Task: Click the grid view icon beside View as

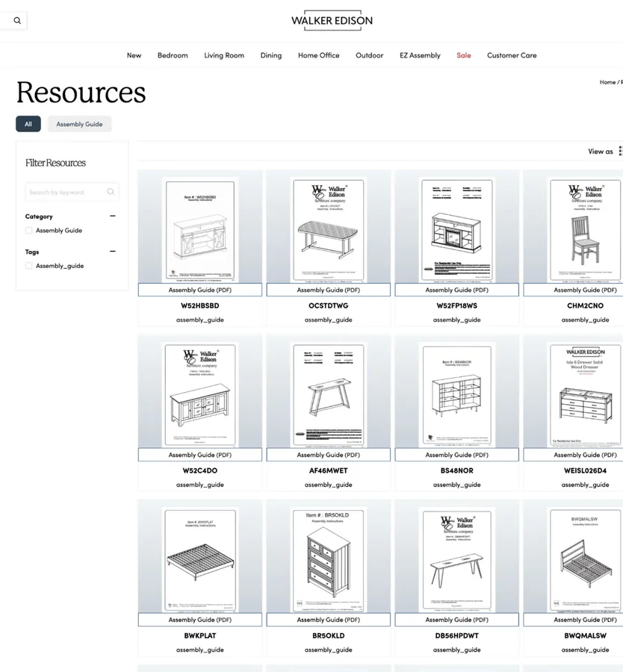Action: tap(621, 151)
